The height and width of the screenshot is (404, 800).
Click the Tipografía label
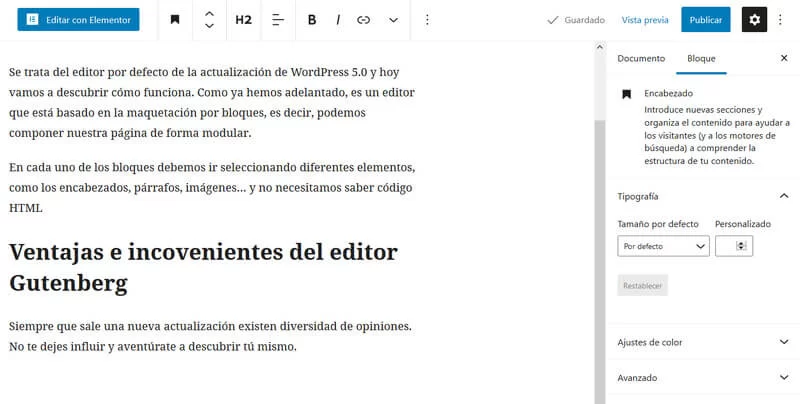tap(638, 196)
